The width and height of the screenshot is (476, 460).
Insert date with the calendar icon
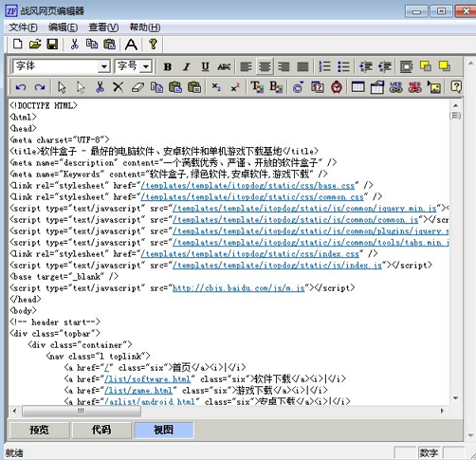tap(318, 87)
